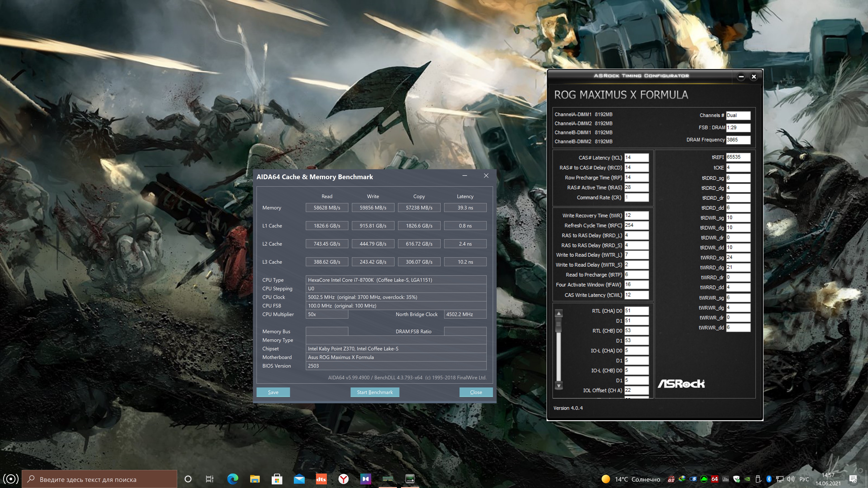Open Microsoft Edge from the taskbar
The image size is (868, 488).
(233, 479)
